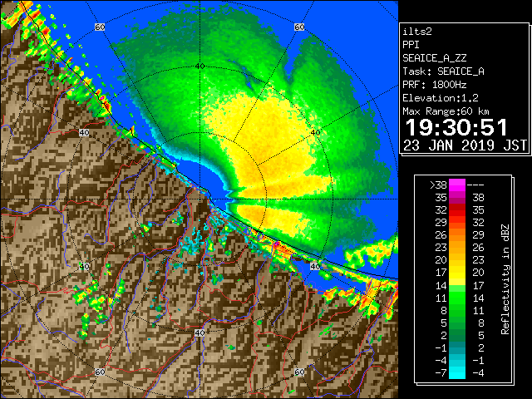Viewport: 532px width, 399px height.
Task: Pick the bright green band of legend bar
Action: 457,296
